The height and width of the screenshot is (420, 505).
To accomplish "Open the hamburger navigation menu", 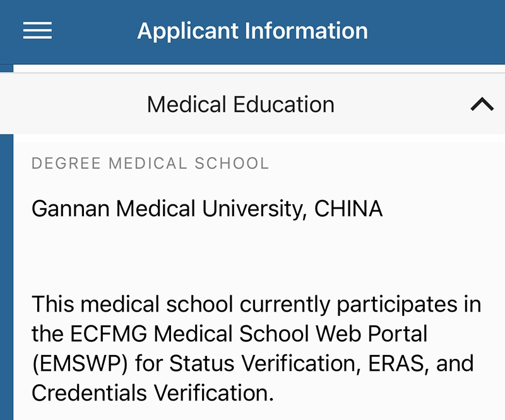I will 37,31.
